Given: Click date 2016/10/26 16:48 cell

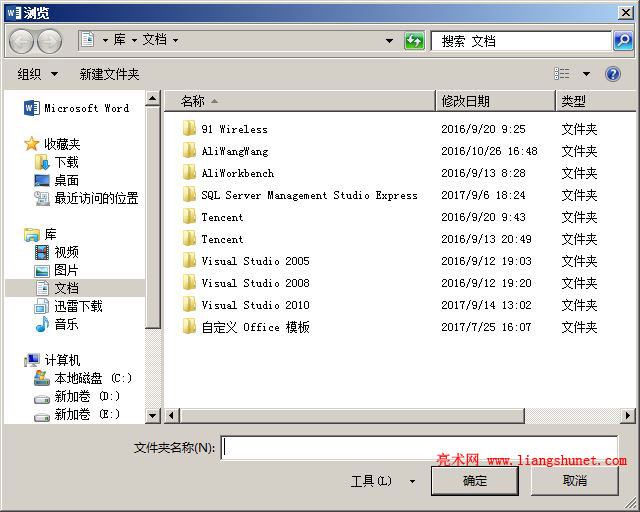Looking at the screenshot, I should tap(489, 151).
